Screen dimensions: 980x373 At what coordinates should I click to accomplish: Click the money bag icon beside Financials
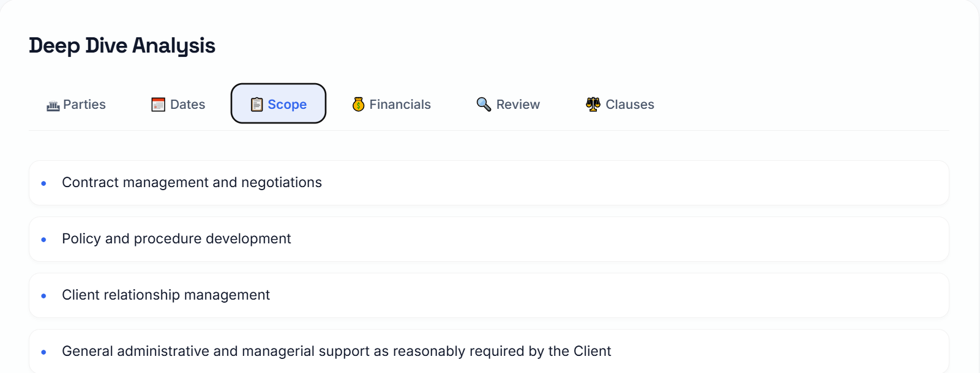[359, 105]
